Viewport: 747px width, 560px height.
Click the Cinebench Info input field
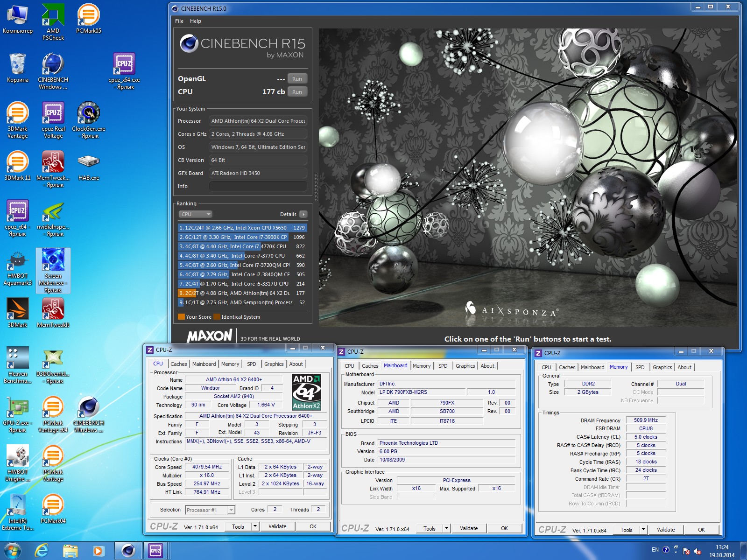(258, 186)
